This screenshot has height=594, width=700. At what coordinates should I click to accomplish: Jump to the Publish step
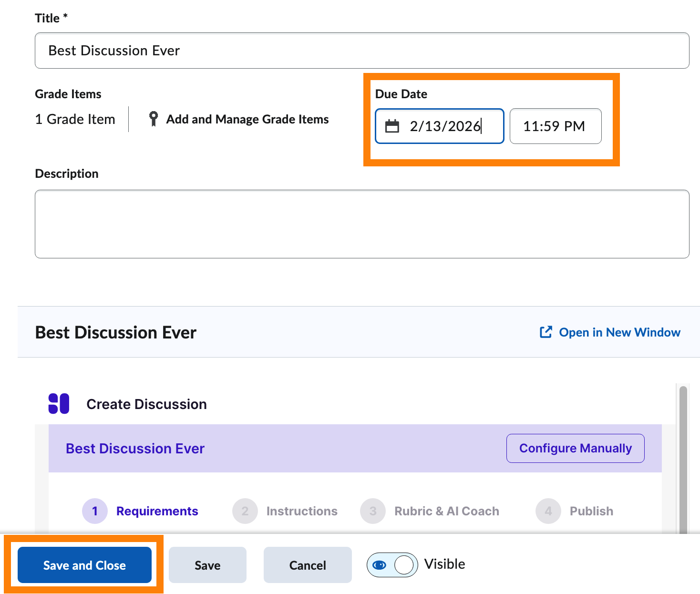[x=591, y=511]
